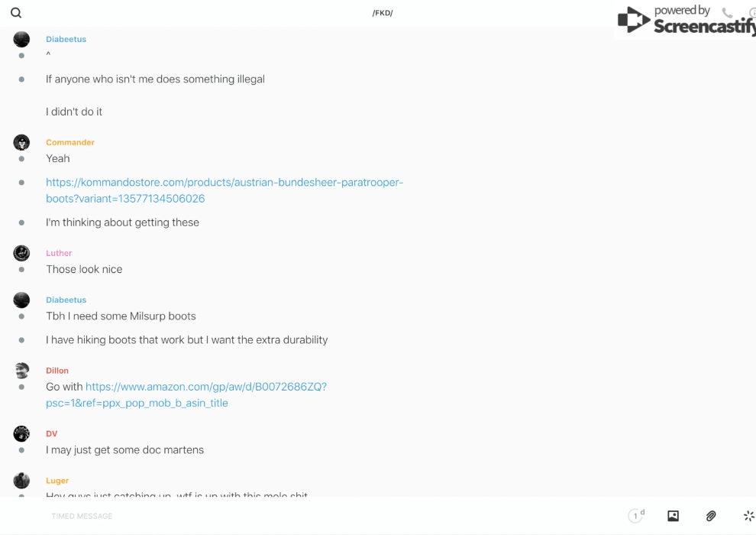The image size is (756, 535).
Task: Open Commander's avatar
Action: (21, 142)
